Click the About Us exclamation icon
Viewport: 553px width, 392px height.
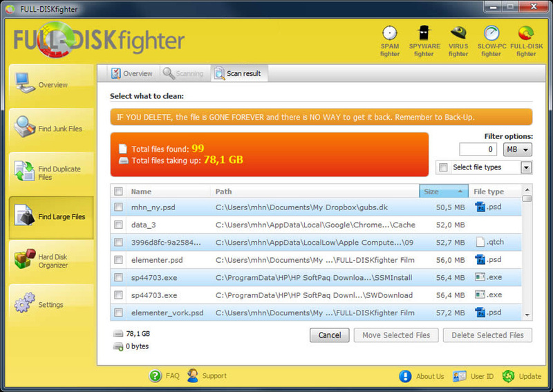click(405, 376)
